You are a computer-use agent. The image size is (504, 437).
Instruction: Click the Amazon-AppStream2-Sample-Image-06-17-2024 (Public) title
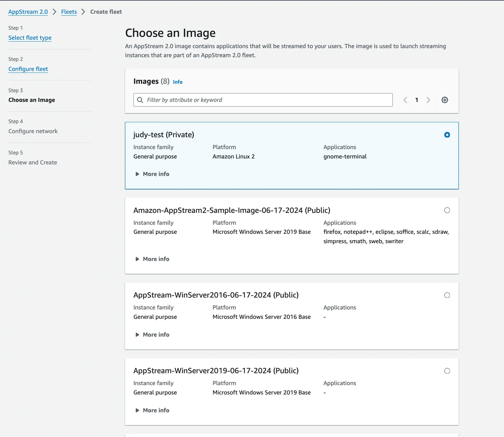(x=232, y=210)
